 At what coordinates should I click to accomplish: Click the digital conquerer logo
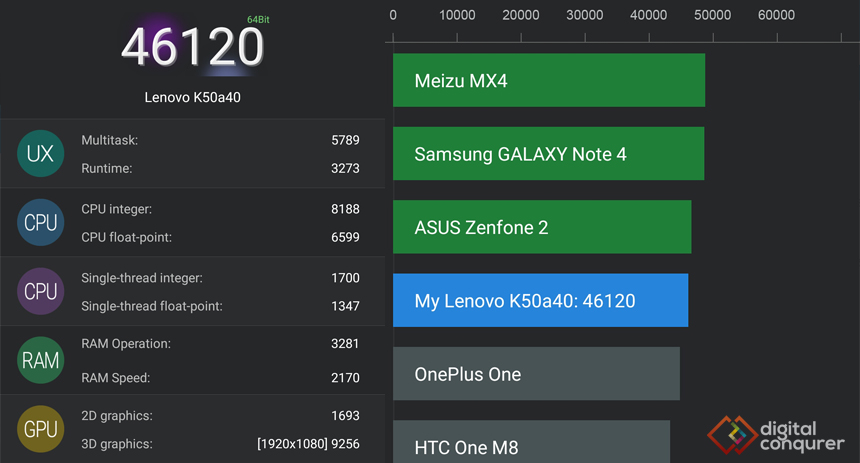coord(776,436)
